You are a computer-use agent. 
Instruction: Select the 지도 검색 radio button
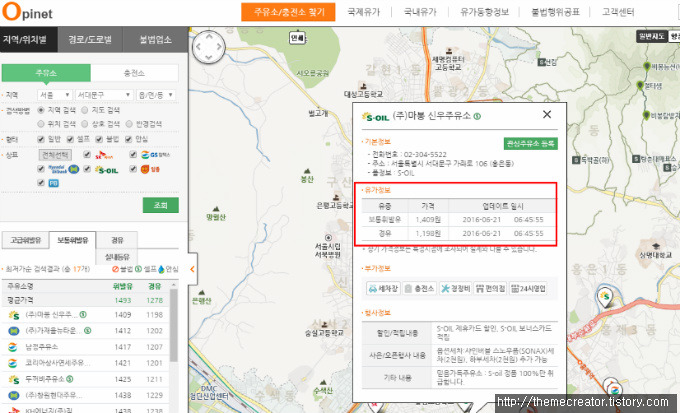click(x=85, y=110)
